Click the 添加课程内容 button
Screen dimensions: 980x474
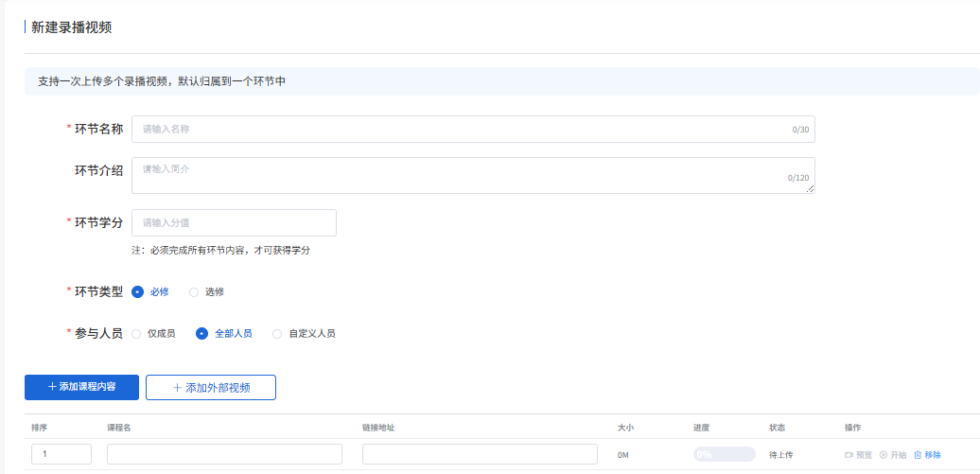tap(82, 387)
